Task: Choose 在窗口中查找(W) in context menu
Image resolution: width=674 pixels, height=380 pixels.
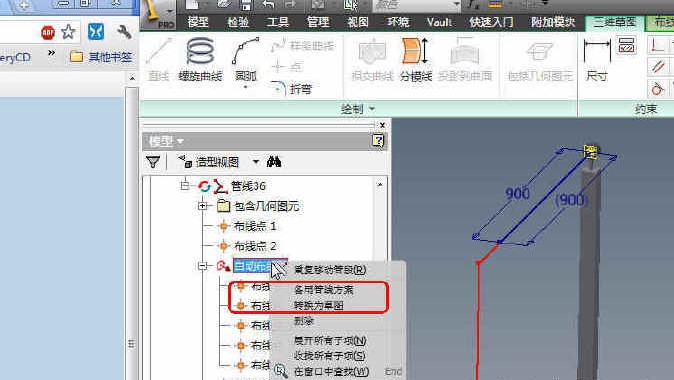Action: [331, 371]
